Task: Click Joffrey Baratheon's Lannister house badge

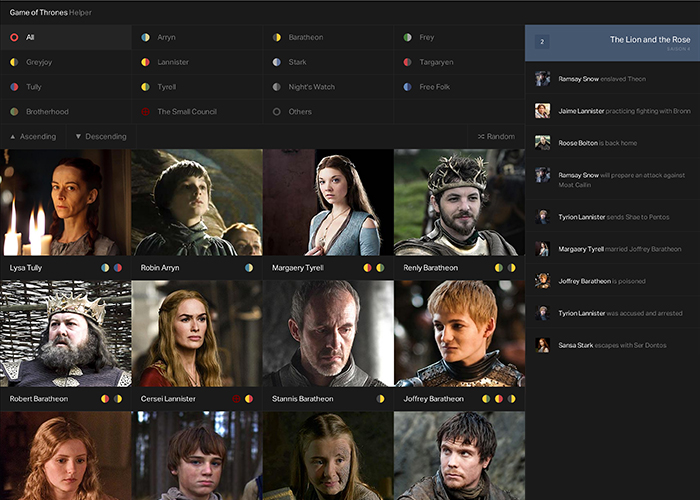Action: pyautogui.click(x=499, y=399)
